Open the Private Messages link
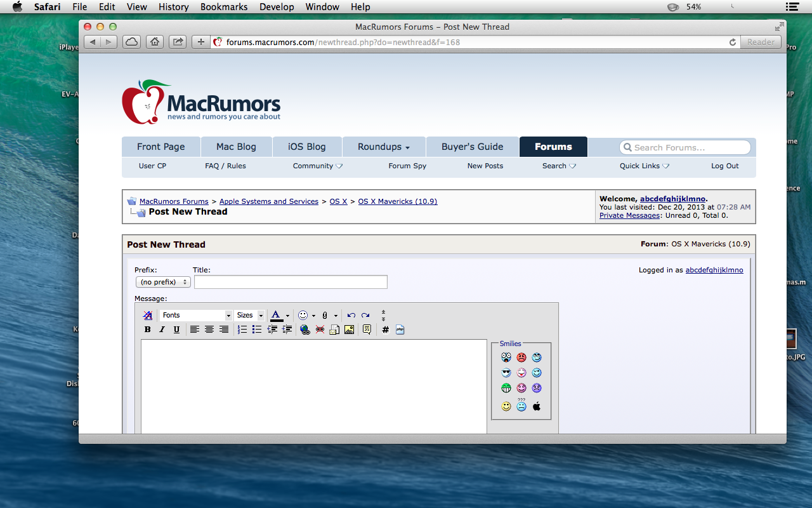This screenshot has height=508, width=812. coord(629,215)
